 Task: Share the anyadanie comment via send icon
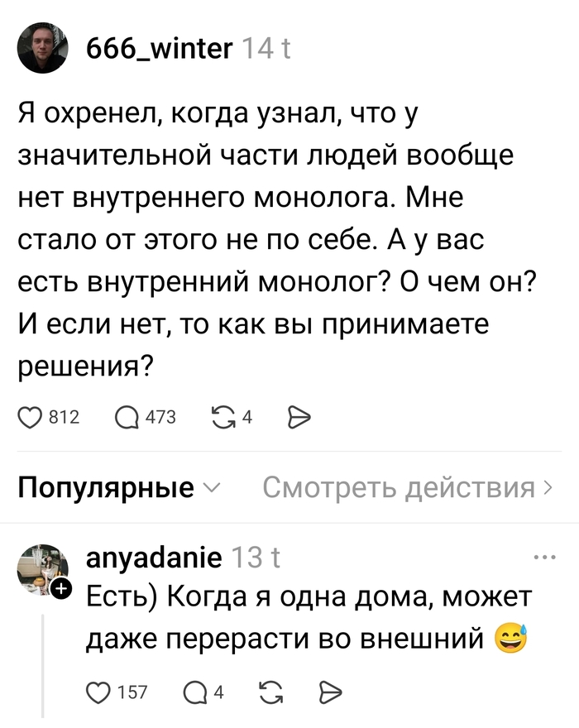click(x=329, y=692)
